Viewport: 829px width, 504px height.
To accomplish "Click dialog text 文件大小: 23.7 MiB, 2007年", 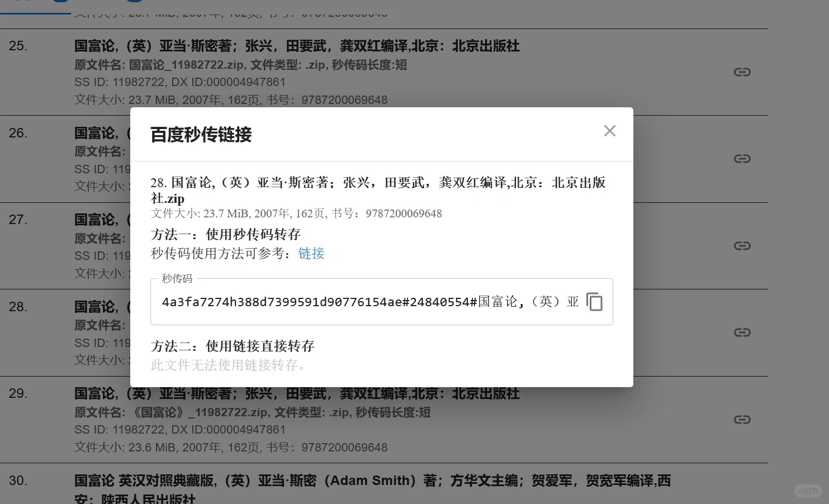I will coord(296,213).
